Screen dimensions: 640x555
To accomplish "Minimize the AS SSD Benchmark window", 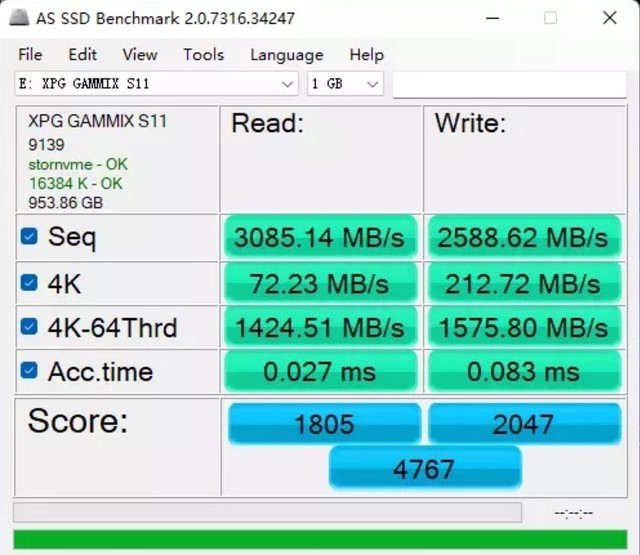I will 493,18.
